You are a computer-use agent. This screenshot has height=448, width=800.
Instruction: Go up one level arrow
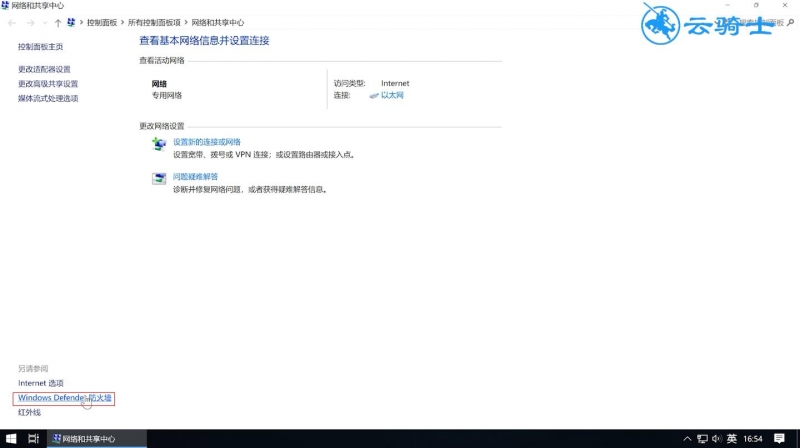coord(58,23)
